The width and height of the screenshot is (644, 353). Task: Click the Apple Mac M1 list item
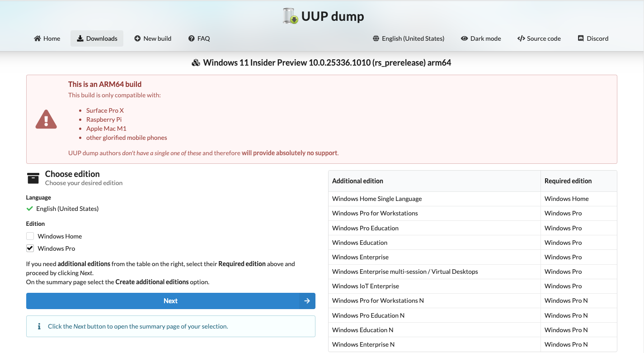pyautogui.click(x=106, y=129)
